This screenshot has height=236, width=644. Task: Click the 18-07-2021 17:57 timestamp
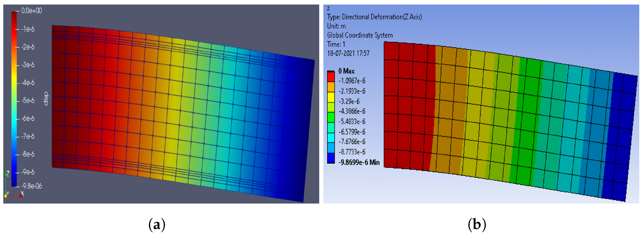pos(348,53)
